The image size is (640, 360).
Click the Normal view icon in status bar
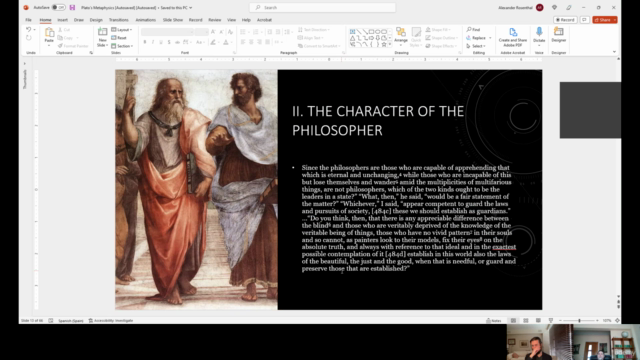point(513,320)
